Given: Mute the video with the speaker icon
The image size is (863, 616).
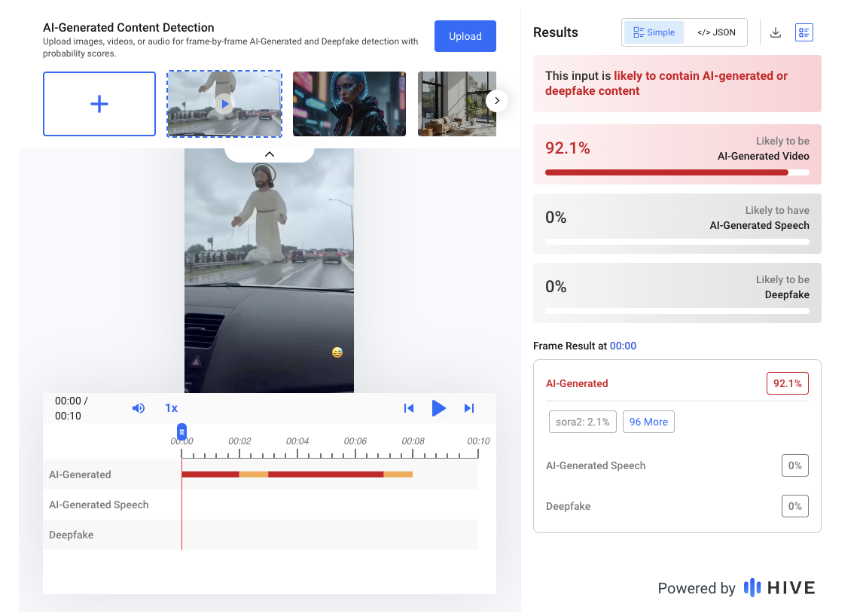Looking at the screenshot, I should click(139, 408).
